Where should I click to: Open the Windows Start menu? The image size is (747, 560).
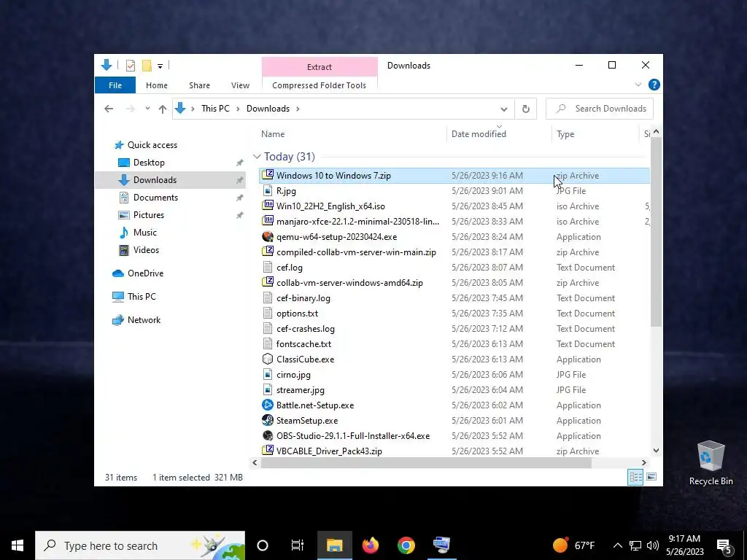point(18,545)
